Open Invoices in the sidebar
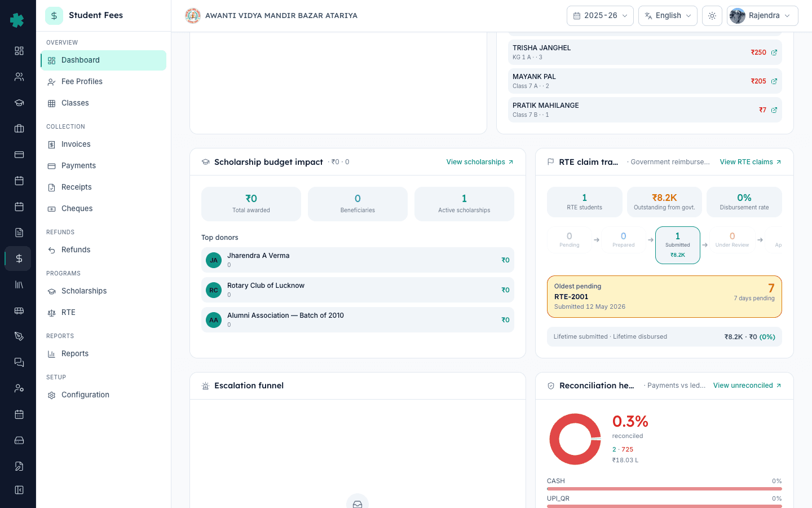Viewport: 812px width, 508px height. 103,144
